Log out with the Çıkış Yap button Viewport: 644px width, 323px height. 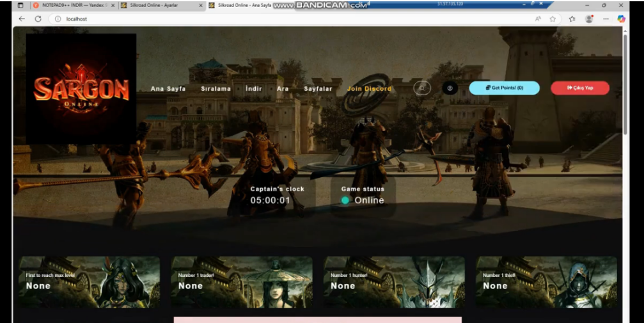(580, 88)
